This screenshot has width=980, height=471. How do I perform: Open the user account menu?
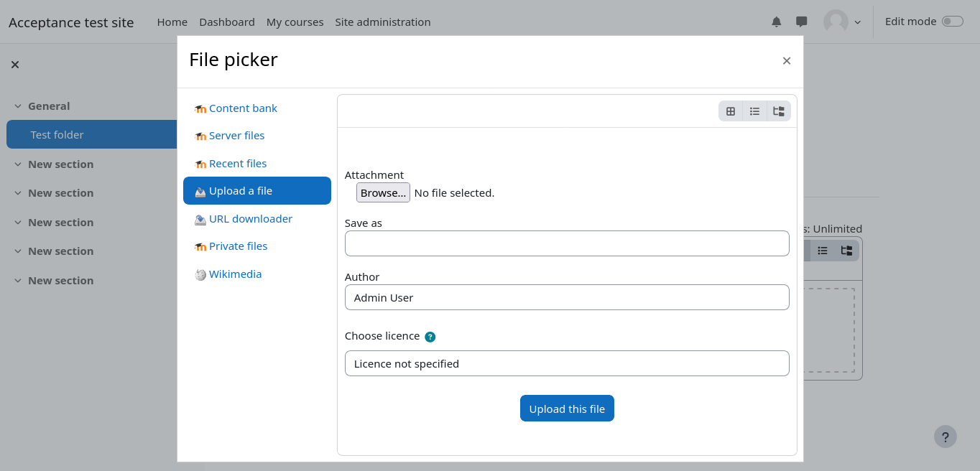pos(842,22)
